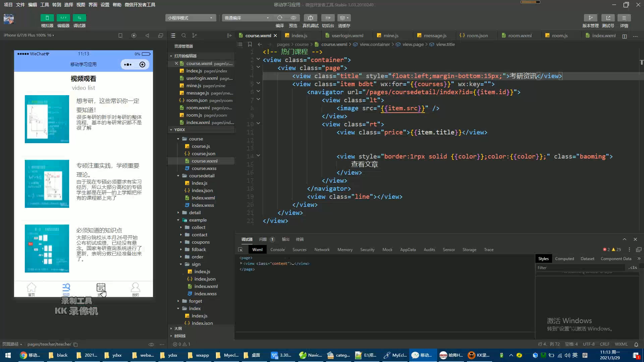This screenshot has width=644, height=362.
Task: Click the search icon in the explorer panel
Action: [x=184, y=36]
